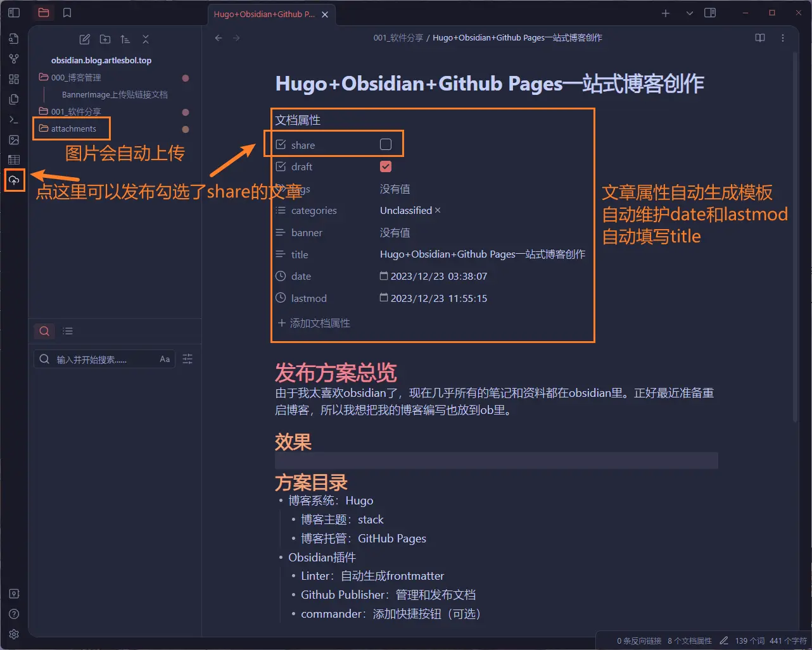The image size is (812, 650).
Task: Click the 方案目录 heading
Action: [311, 482]
